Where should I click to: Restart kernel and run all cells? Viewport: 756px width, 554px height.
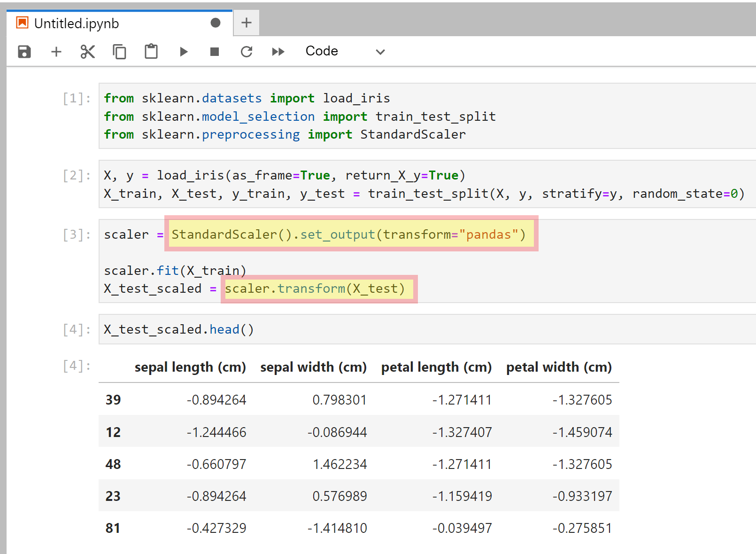(x=278, y=52)
